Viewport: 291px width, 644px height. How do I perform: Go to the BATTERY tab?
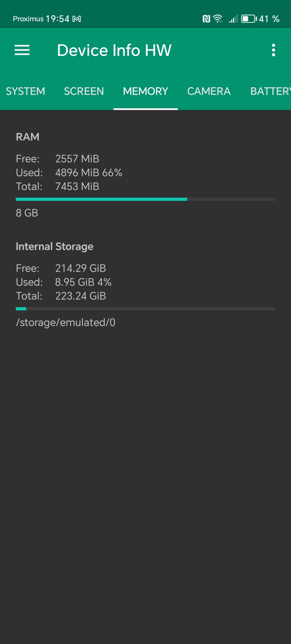coord(270,91)
